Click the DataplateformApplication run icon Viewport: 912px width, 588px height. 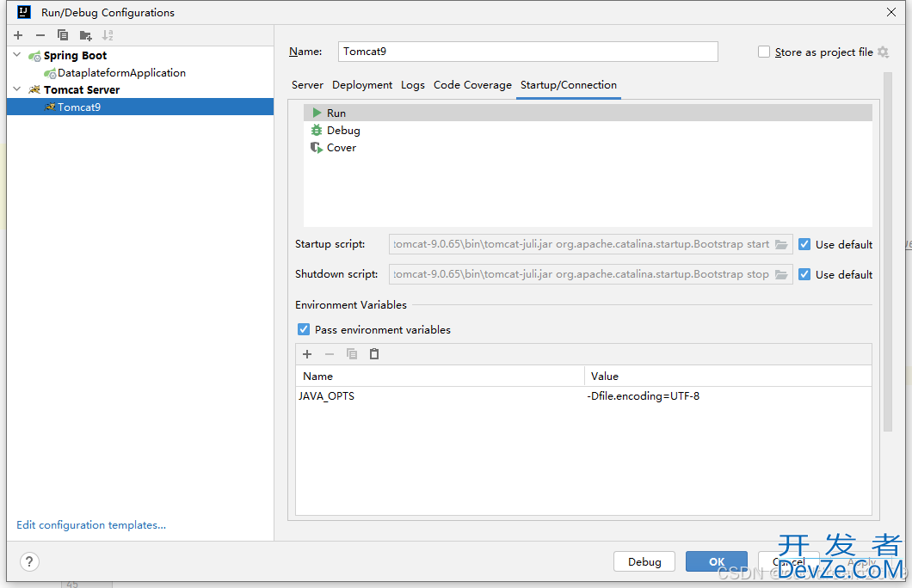(50, 73)
